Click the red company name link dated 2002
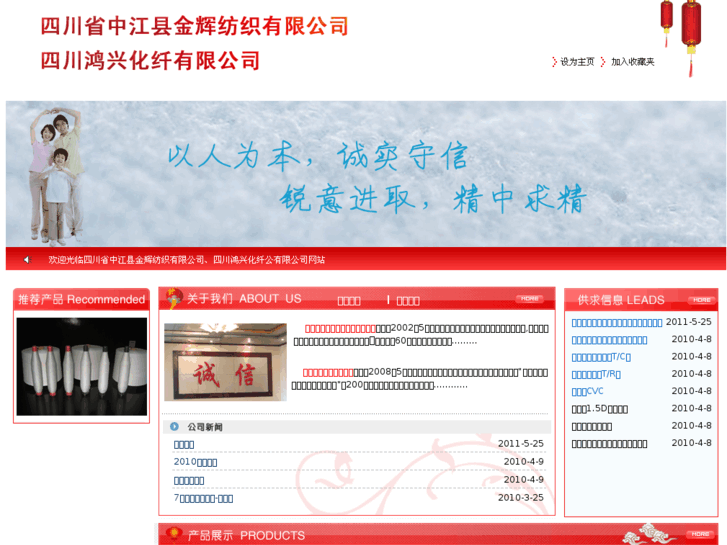727x545 pixels. coord(340,328)
